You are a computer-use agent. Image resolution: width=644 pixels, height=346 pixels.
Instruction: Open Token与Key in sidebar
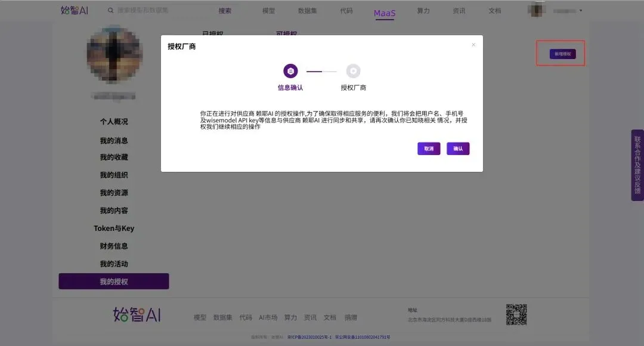tap(114, 228)
